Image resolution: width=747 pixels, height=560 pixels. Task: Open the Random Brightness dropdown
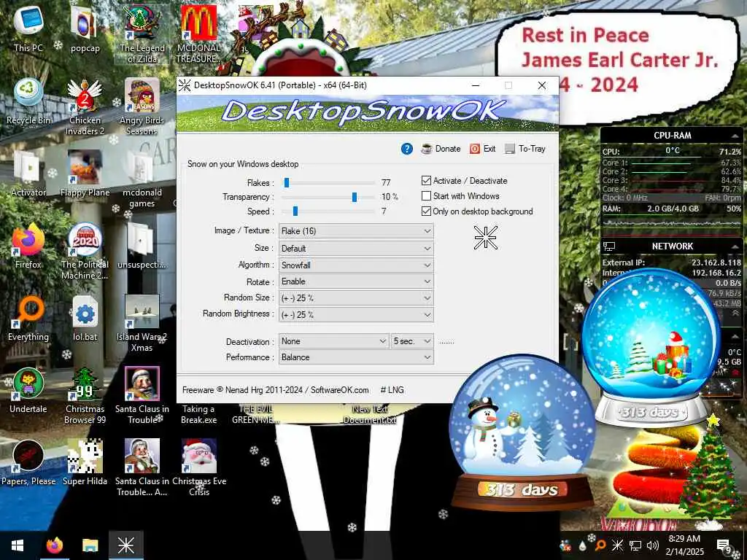pos(356,314)
